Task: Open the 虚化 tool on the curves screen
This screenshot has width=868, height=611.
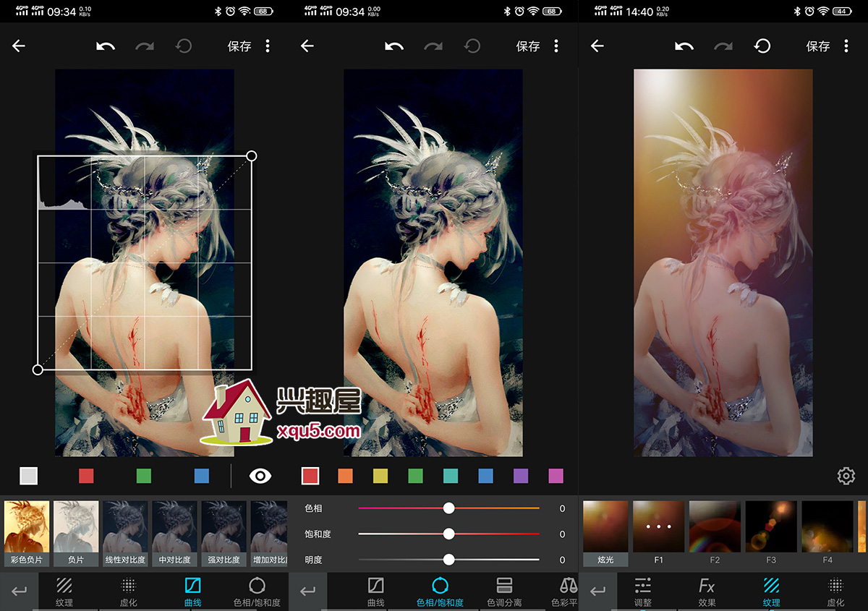Action: (128, 591)
